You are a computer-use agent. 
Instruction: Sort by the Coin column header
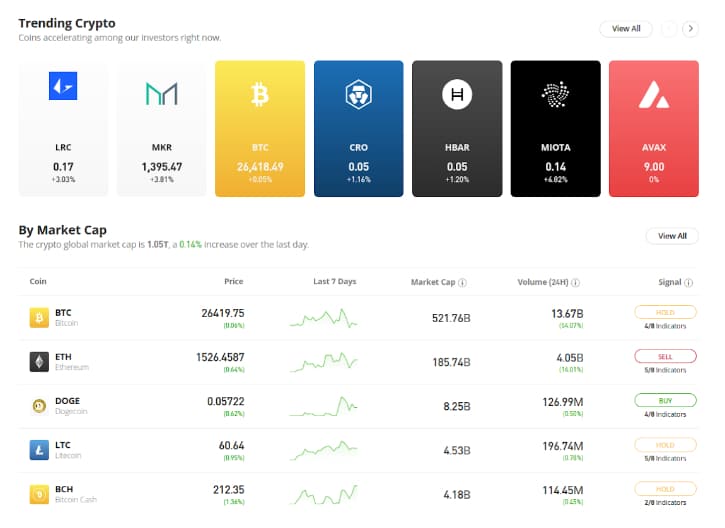tap(38, 281)
